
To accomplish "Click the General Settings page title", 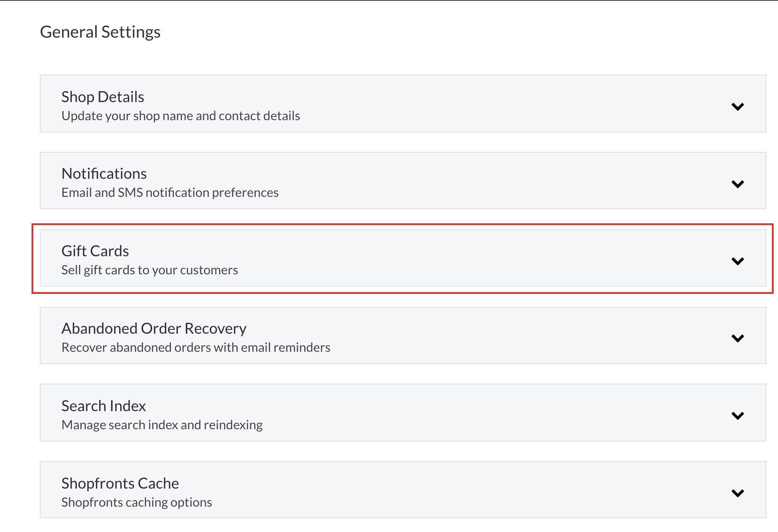I will [x=100, y=32].
